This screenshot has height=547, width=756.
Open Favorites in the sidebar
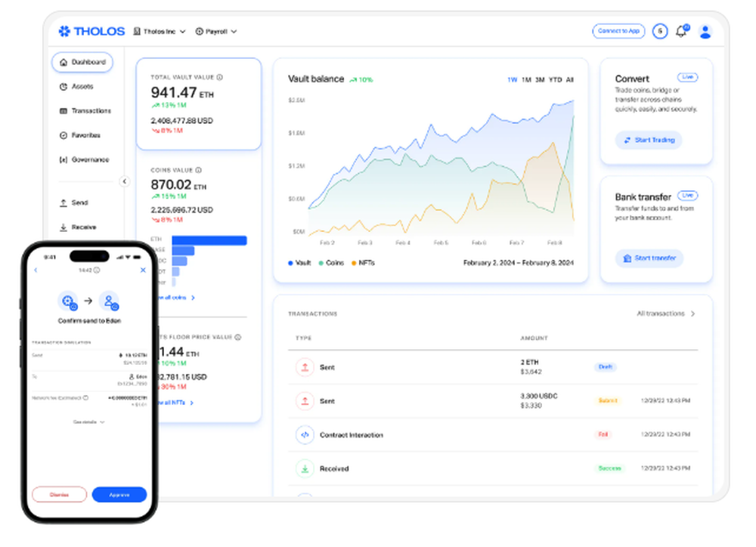79,135
